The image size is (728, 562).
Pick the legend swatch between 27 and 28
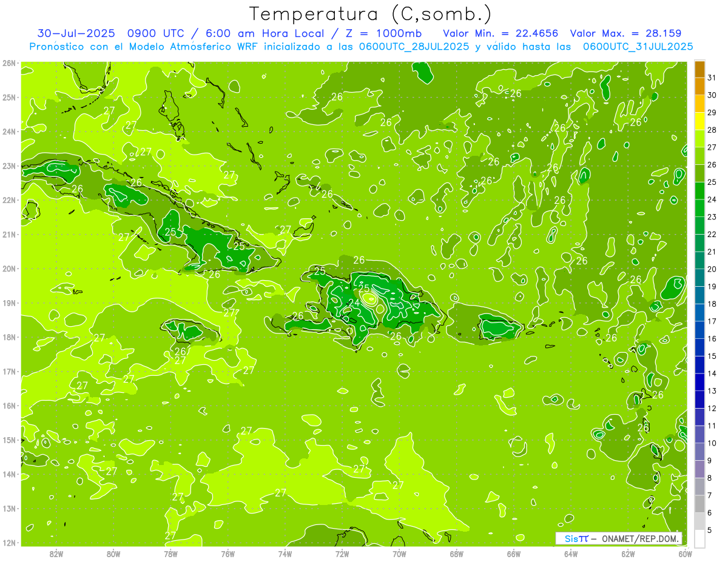tap(699, 138)
